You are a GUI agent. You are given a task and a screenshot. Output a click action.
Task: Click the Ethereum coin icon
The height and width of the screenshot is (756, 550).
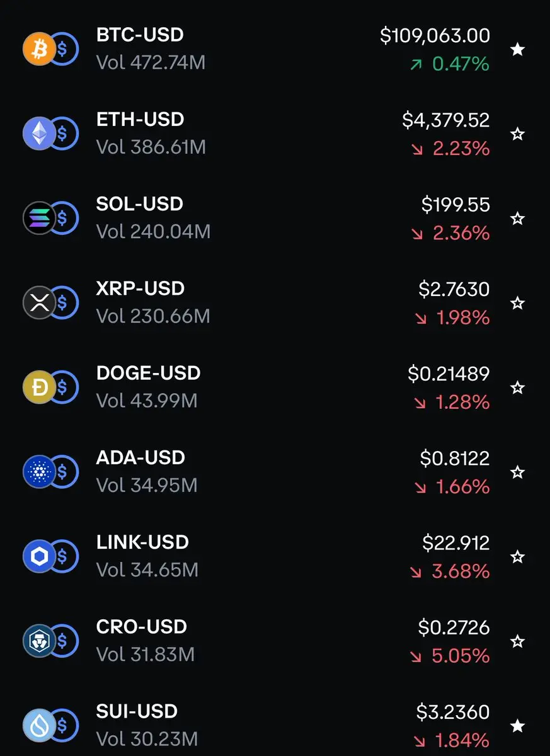click(x=39, y=134)
